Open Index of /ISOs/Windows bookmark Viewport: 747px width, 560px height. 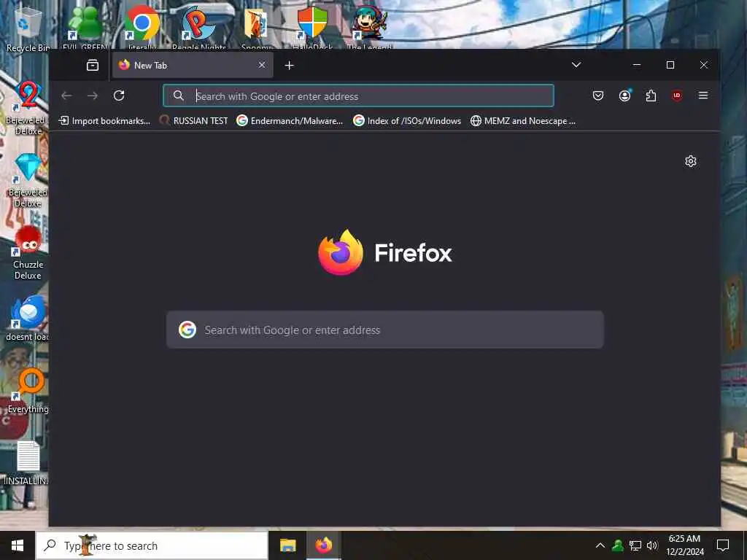pyautogui.click(x=407, y=121)
